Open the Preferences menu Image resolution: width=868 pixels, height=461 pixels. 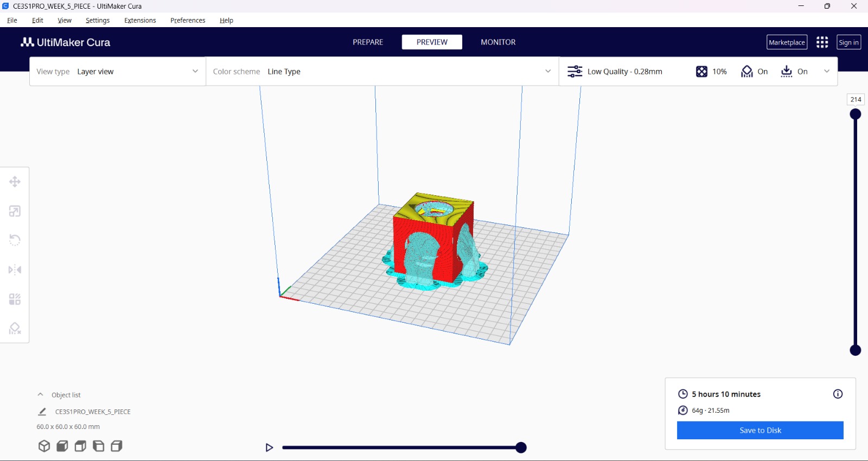pyautogui.click(x=188, y=20)
